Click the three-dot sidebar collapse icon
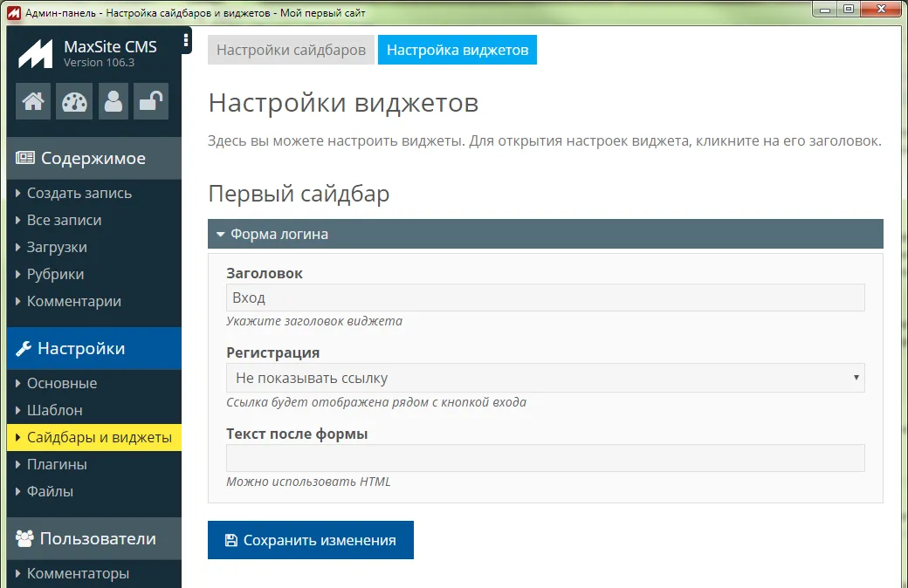 (x=184, y=40)
